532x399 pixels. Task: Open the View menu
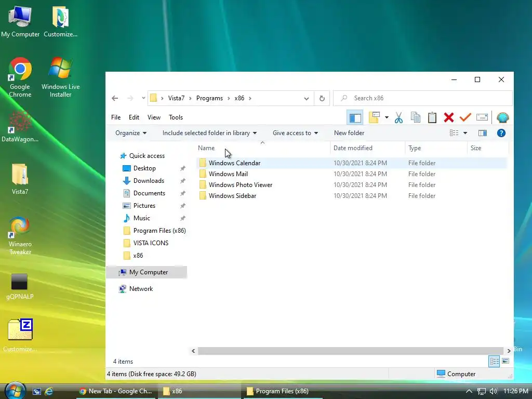pos(154,117)
